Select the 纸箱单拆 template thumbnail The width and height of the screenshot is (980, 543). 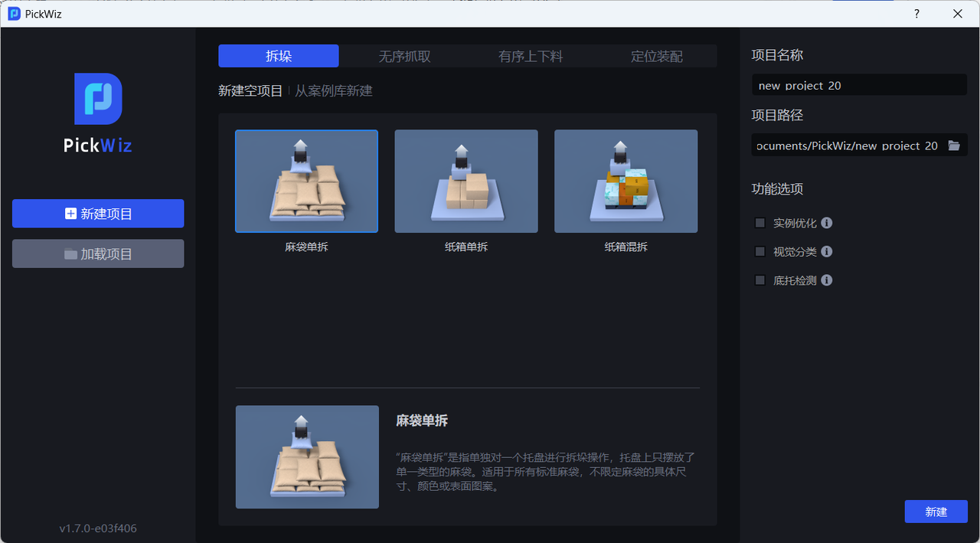465,181
